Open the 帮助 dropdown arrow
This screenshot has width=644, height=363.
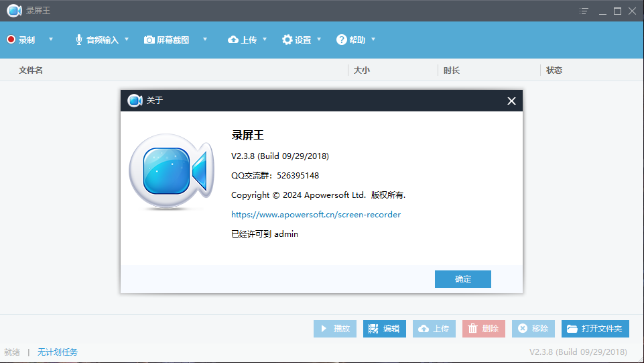[x=373, y=40]
